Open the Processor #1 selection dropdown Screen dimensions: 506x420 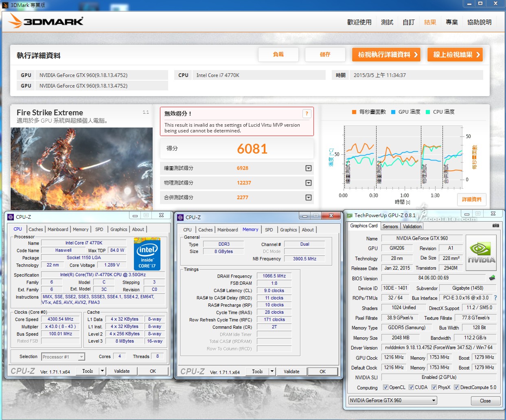click(81, 357)
